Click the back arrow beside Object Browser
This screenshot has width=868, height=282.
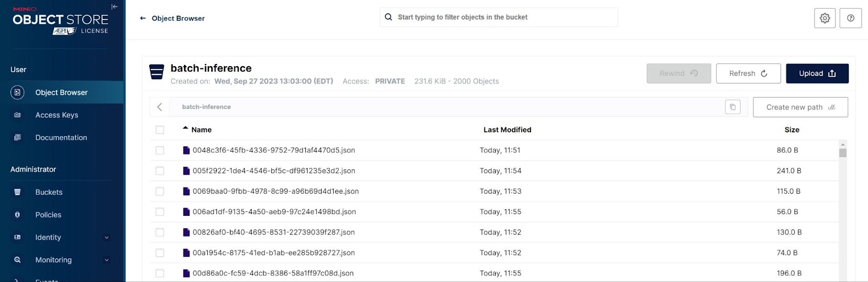[143, 18]
